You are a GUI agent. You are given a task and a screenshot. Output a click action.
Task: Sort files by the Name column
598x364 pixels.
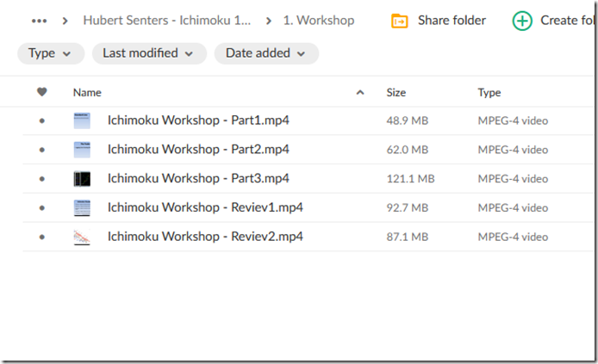(x=87, y=92)
